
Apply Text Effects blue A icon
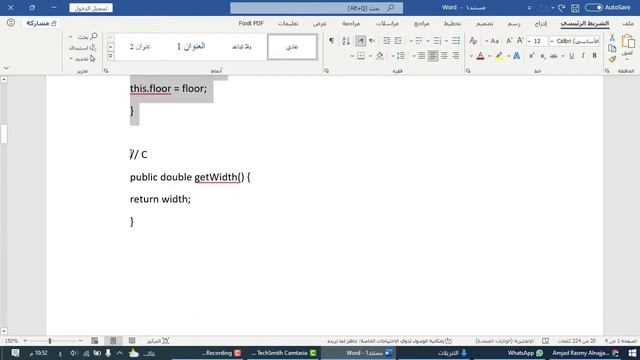[516, 56]
